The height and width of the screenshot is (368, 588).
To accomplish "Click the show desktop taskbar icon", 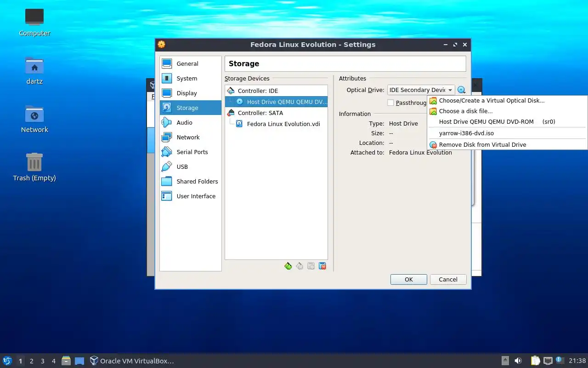I will pyautogui.click(x=79, y=361).
